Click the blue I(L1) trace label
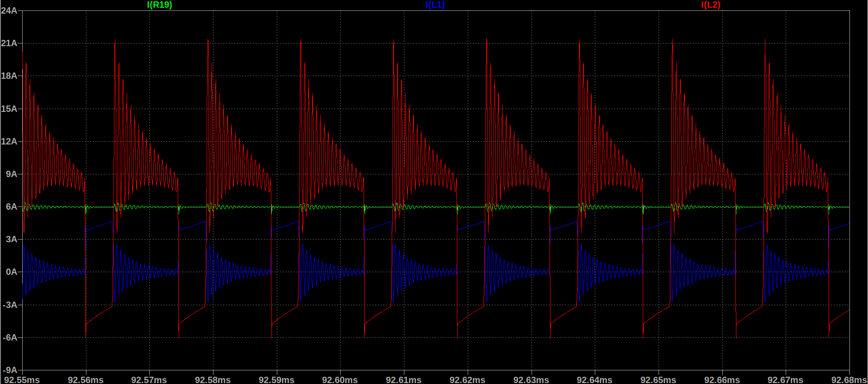This screenshot has height=384, width=868. click(x=435, y=5)
